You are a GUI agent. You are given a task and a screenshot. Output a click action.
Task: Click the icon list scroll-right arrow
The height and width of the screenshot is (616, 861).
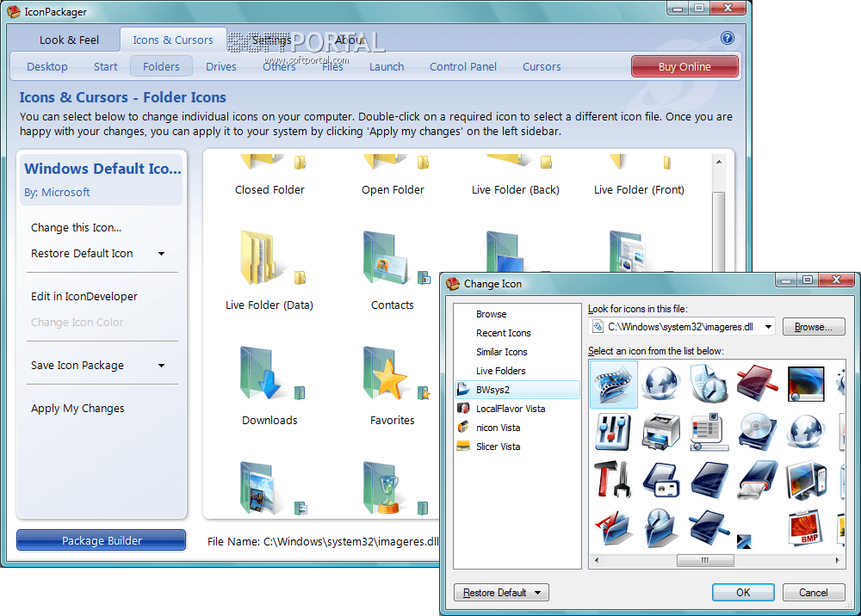(x=838, y=560)
